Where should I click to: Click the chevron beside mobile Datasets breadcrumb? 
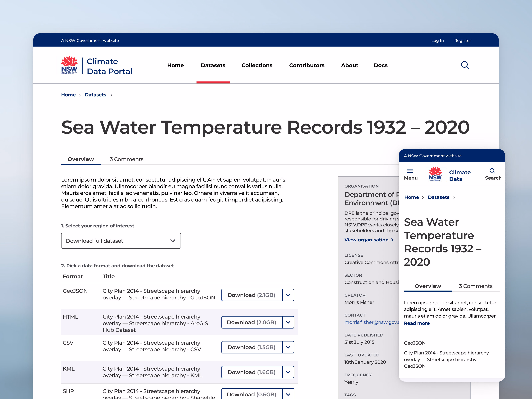coord(455,197)
